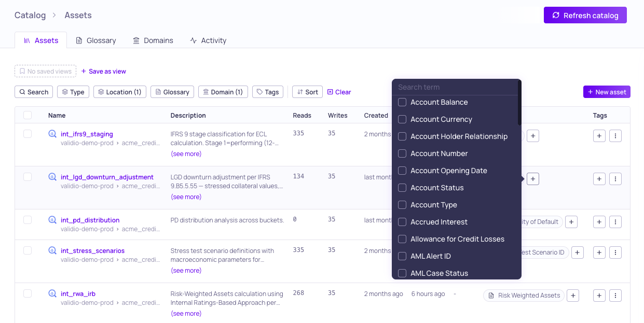Add a tag to int_rwa_irb
Viewport: 644px width, 323px height.
(x=599, y=296)
